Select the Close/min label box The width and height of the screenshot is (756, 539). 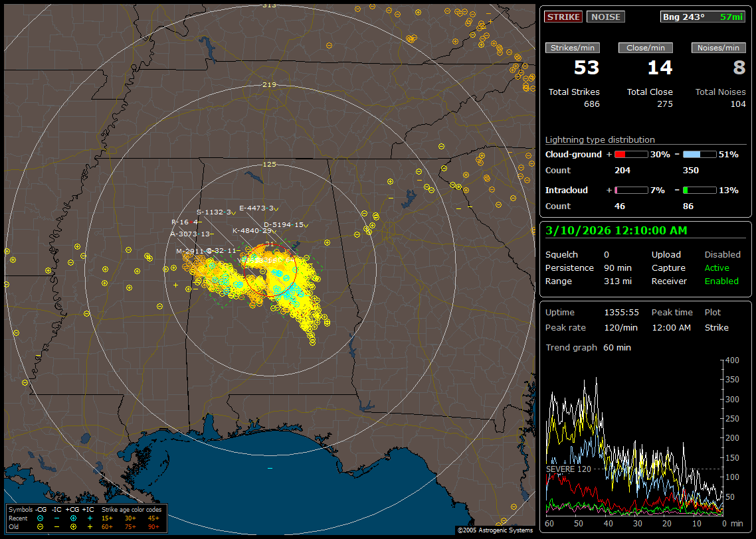(646, 48)
